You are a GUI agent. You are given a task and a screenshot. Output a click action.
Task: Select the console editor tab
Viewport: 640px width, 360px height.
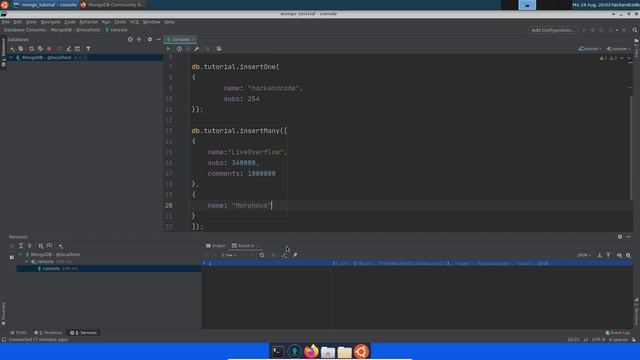(x=180, y=40)
